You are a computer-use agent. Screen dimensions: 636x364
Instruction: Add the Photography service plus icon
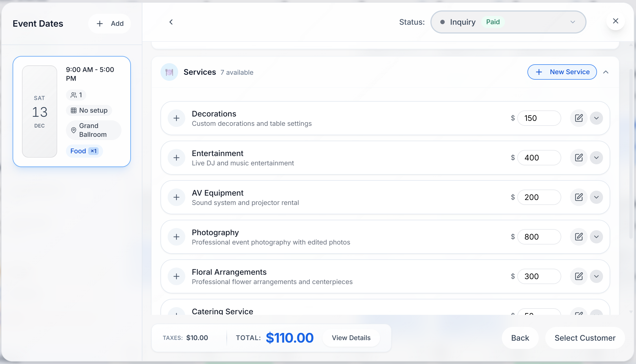(176, 237)
